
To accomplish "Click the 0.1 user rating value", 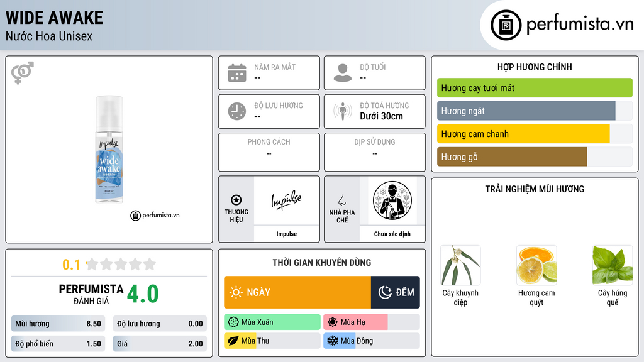I will coord(71,265).
